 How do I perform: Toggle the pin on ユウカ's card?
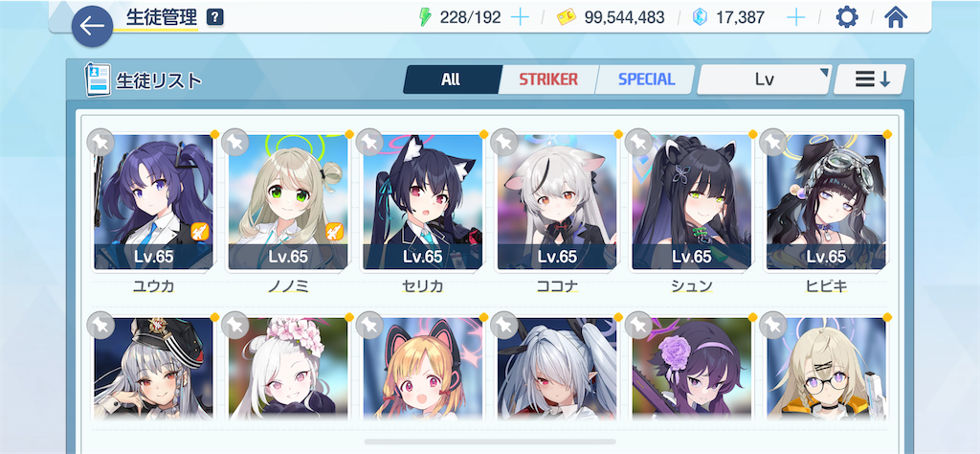[100, 142]
